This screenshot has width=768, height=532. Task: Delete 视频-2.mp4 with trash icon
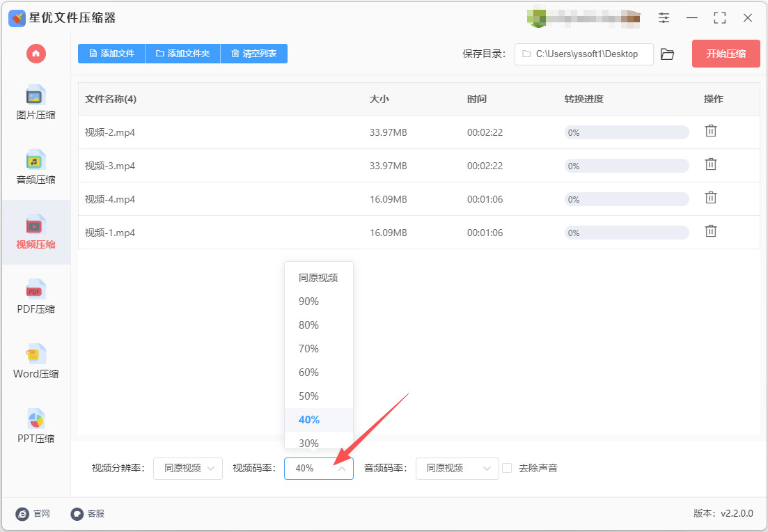[711, 131]
